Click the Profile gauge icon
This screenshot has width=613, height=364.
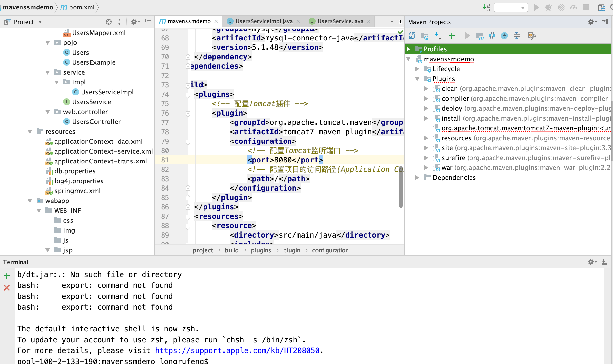(573, 7)
